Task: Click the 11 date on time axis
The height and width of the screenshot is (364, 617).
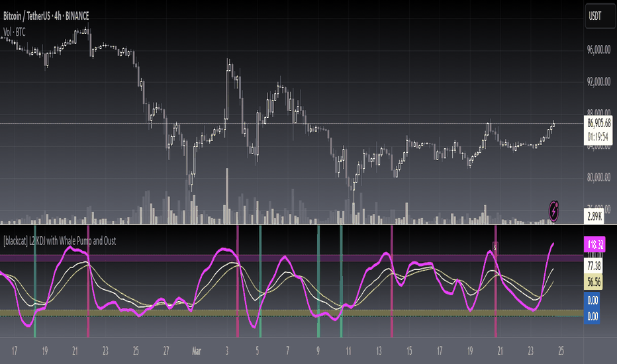Action: click(x=348, y=351)
